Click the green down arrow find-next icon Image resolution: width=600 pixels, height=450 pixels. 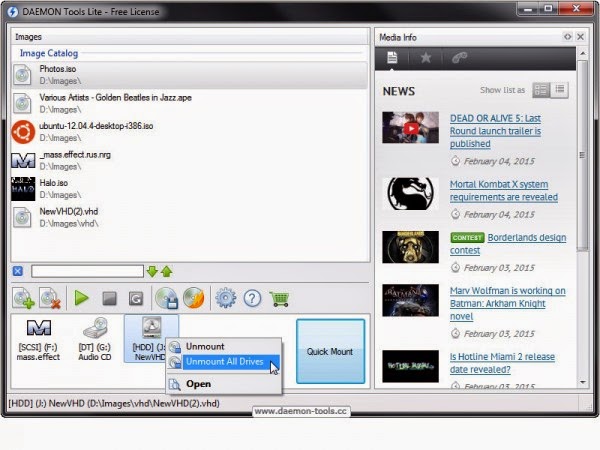point(152,271)
